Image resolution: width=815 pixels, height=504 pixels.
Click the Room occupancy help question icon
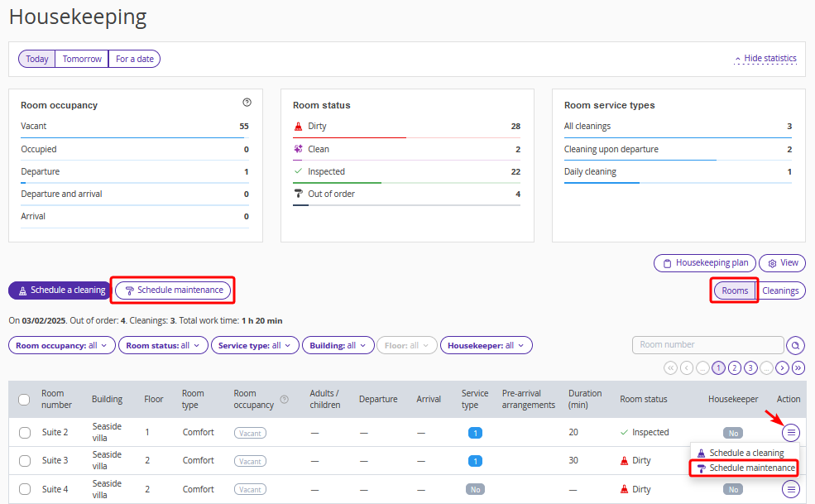point(247,103)
